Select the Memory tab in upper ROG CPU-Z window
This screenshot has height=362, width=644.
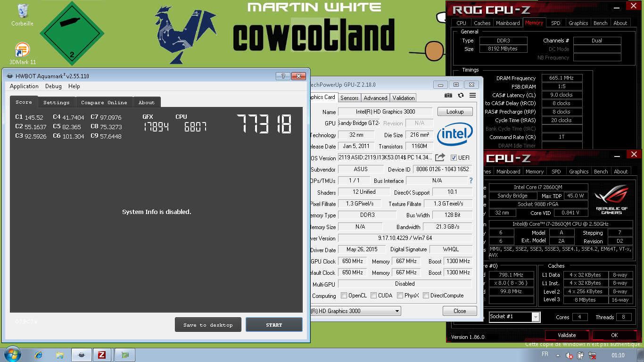coord(534,23)
